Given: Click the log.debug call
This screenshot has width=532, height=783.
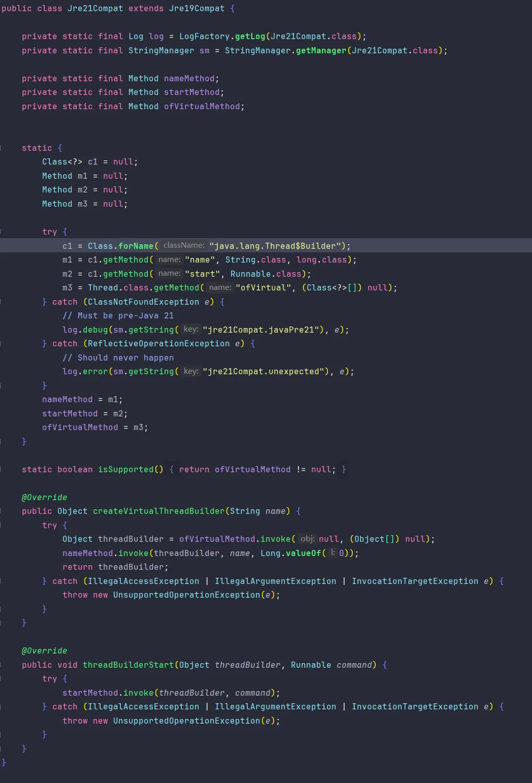Looking at the screenshot, I should tap(85, 330).
